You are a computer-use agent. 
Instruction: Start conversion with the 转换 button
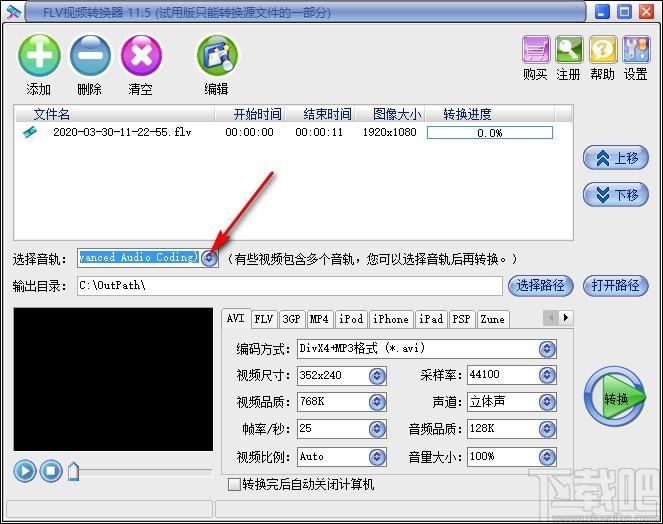click(x=615, y=397)
